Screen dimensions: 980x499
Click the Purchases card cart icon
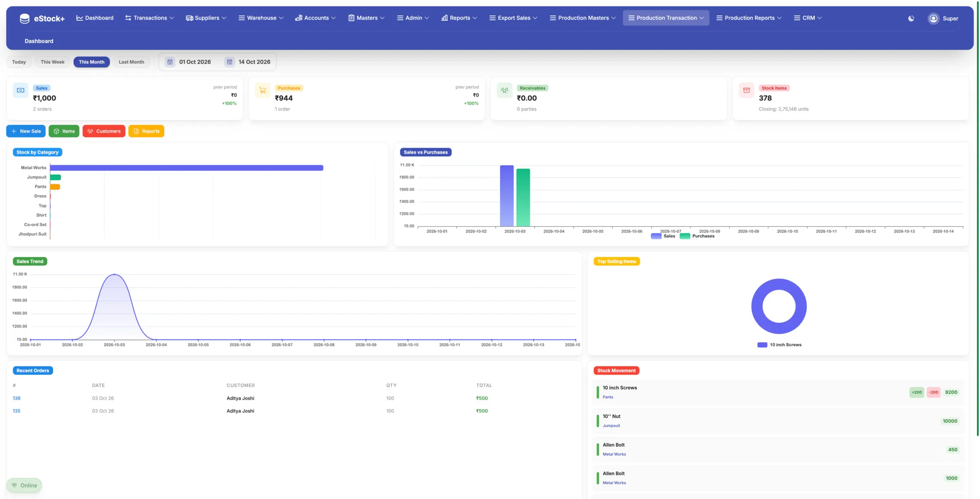pos(263,90)
